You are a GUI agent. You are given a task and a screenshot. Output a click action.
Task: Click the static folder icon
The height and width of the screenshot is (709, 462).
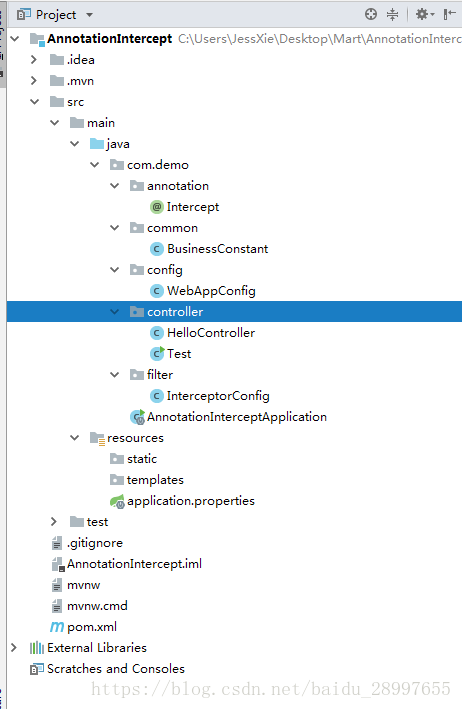click(117, 459)
